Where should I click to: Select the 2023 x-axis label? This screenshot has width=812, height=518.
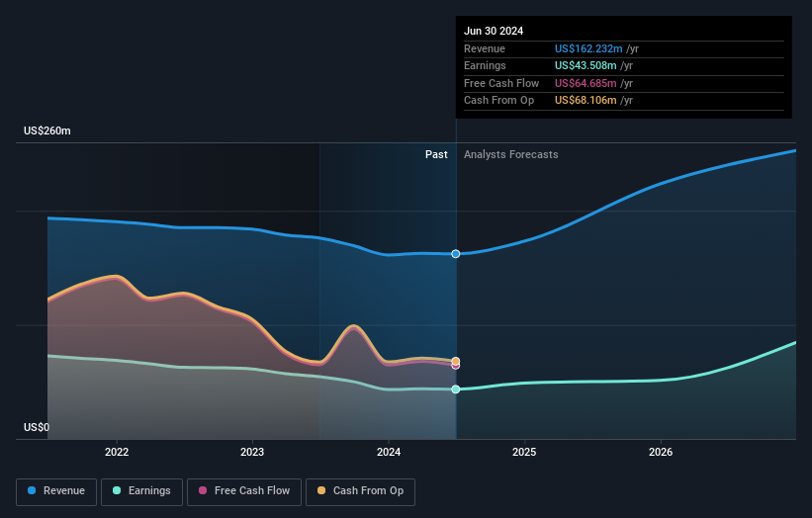click(252, 452)
